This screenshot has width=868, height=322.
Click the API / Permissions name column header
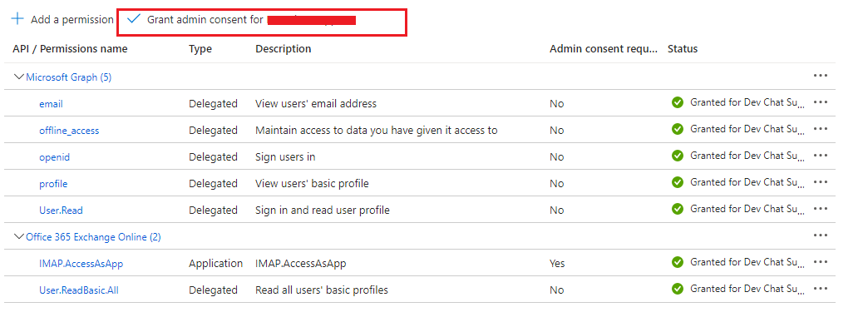click(x=70, y=49)
